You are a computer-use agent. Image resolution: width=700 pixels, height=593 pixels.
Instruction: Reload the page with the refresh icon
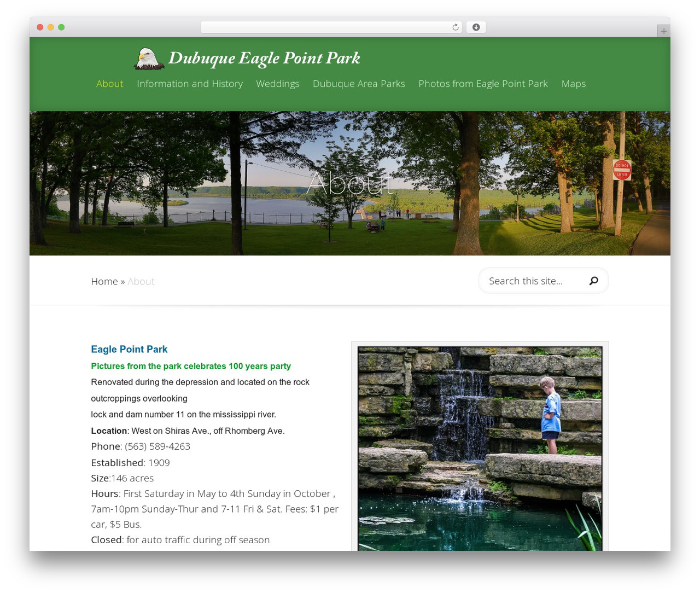pos(456,27)
